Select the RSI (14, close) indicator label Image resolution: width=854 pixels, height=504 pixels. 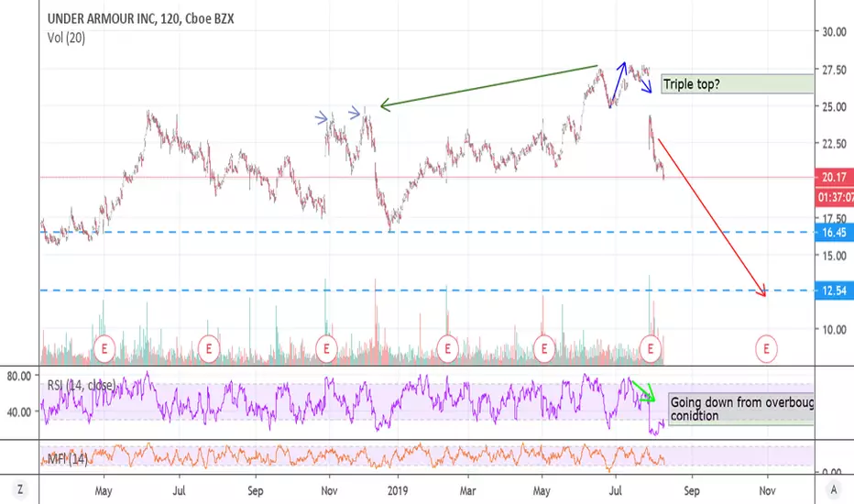tap(82, 385)
